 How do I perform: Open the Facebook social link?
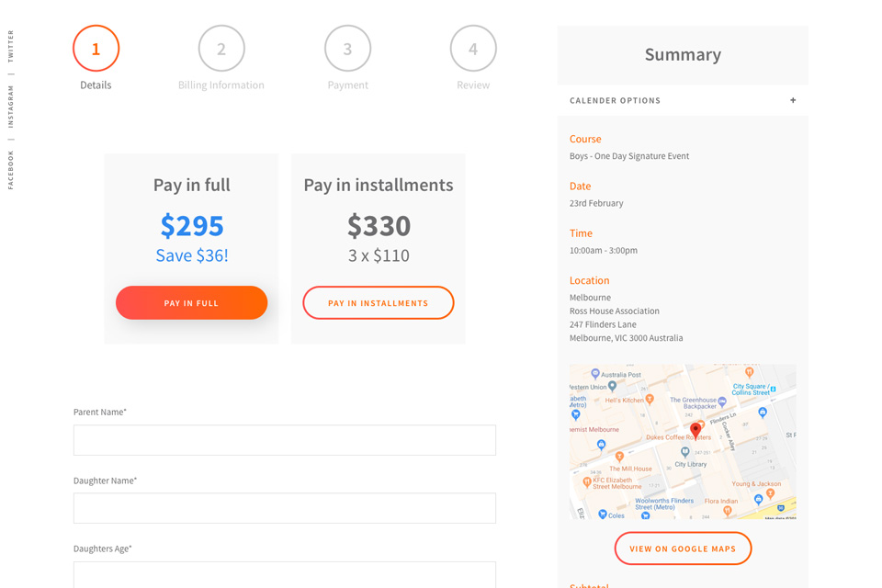[11, 170]
